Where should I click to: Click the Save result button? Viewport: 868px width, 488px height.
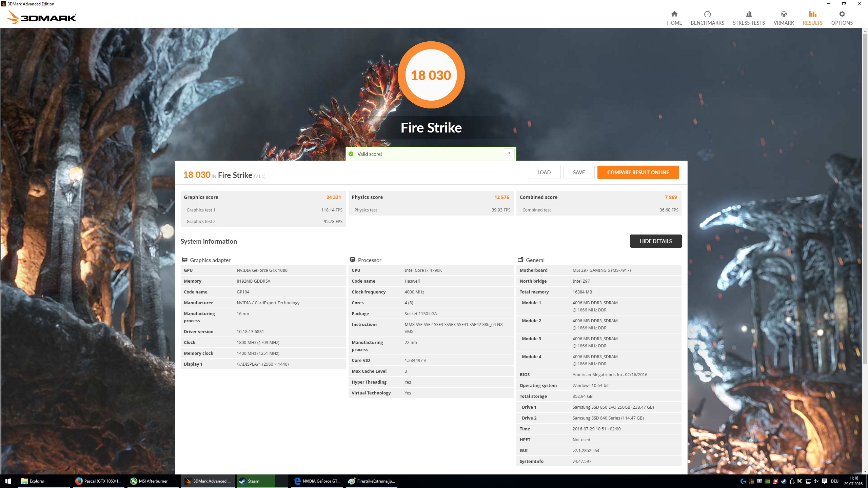coord(579,172)
